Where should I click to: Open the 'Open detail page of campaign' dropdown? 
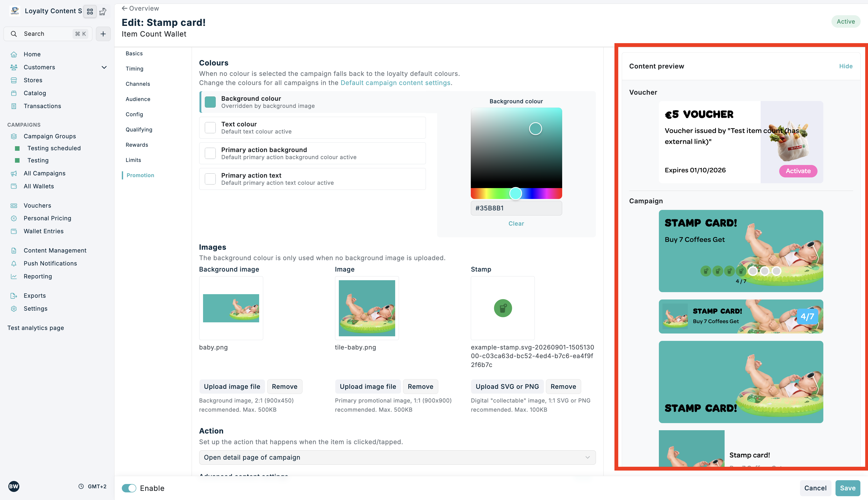click(x=397, y=457)
